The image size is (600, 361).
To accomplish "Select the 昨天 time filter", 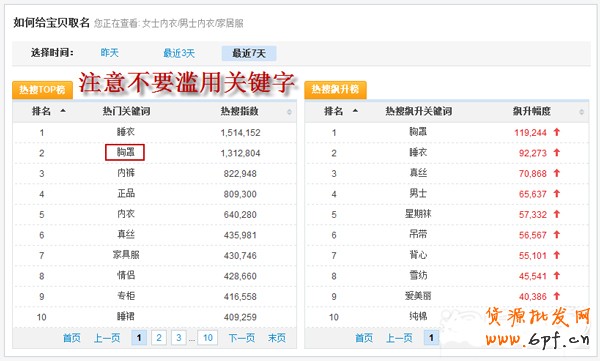I will point(109,53).
